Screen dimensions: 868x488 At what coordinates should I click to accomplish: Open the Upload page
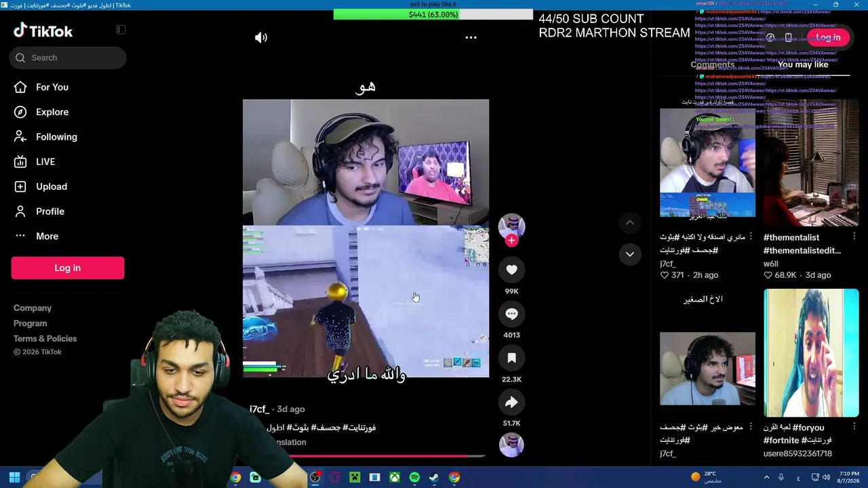click(x=41, y=186)
